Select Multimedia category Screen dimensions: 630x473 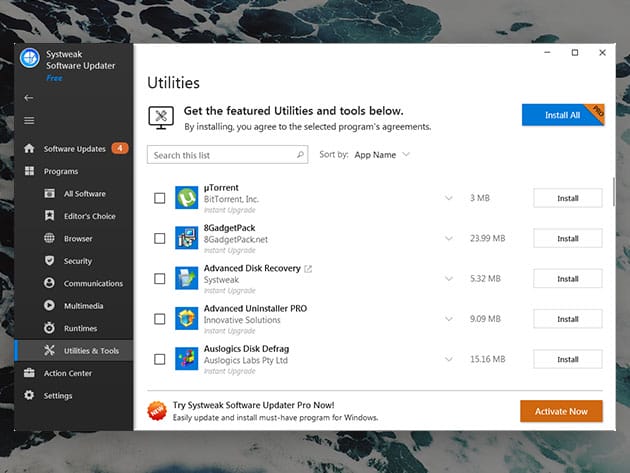pos(74,306)
